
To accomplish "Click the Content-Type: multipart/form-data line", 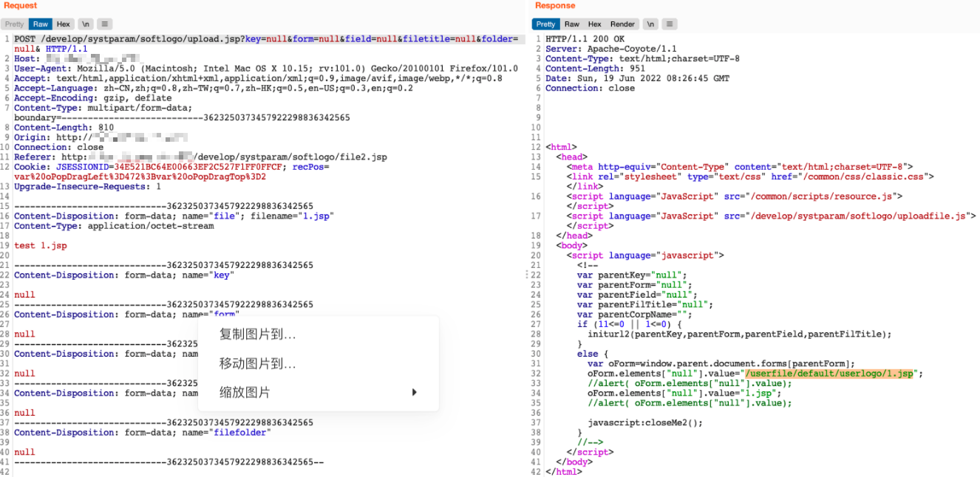I will coord(103,108).
